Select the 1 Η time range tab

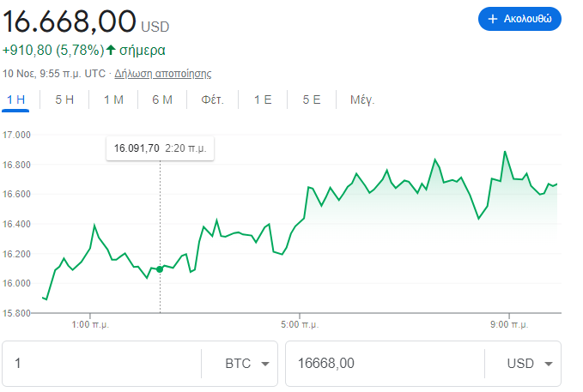(16, 100)
